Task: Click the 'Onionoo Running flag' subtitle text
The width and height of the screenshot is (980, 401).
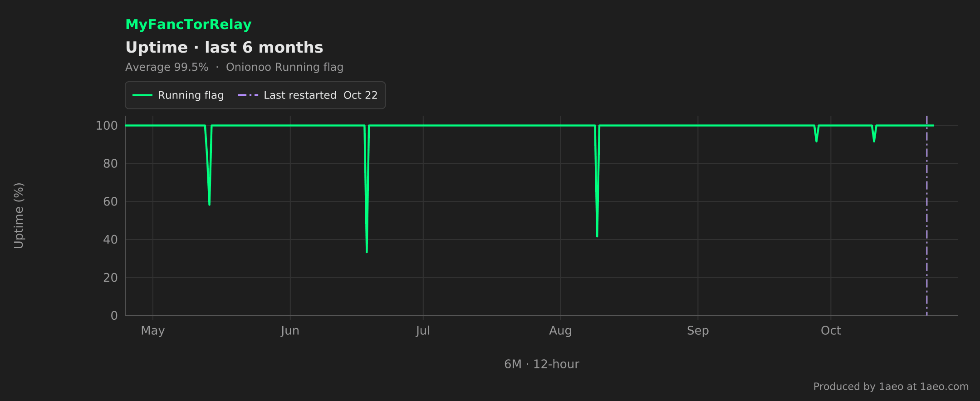Action: (284, 67)
